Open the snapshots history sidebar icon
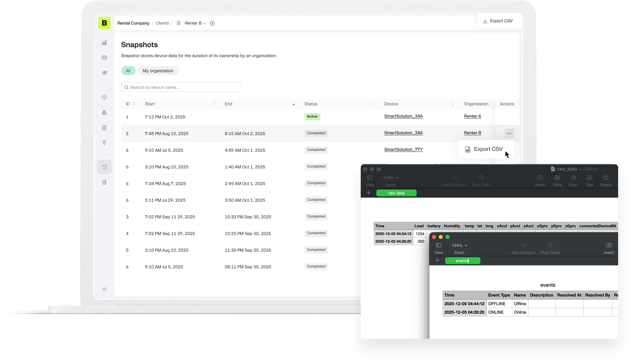The width and height of the screenshot is (634, 364). 104,167
